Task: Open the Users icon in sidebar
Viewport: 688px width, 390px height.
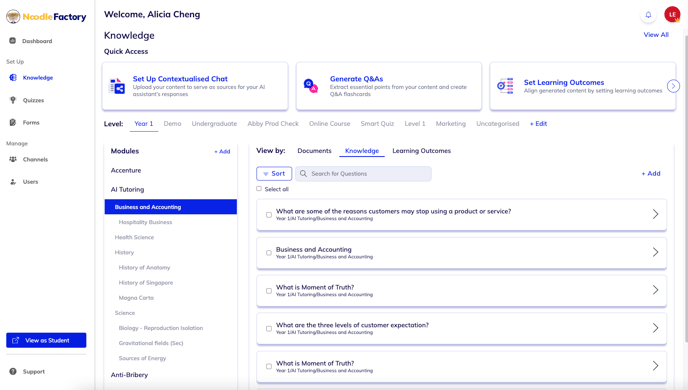Action: coord(13,182)
